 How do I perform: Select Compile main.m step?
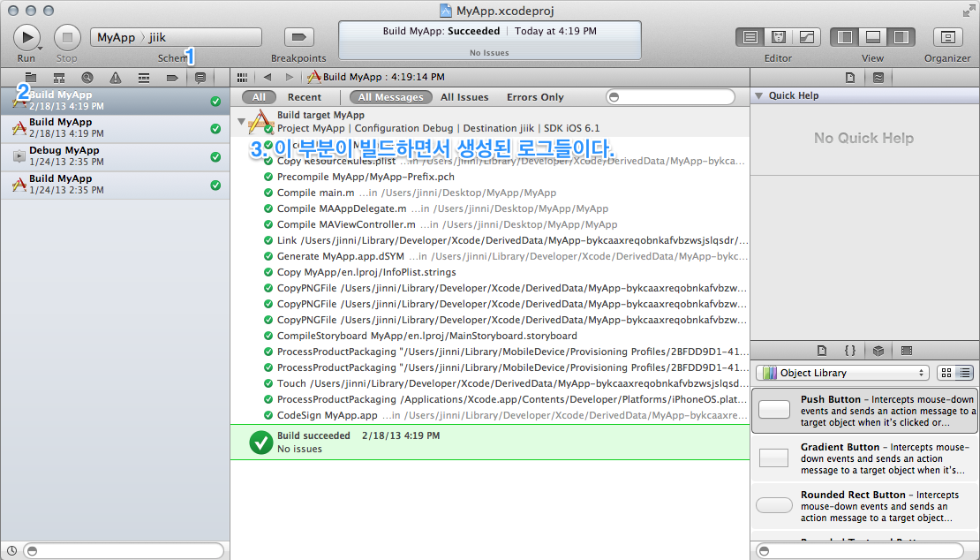490,193
